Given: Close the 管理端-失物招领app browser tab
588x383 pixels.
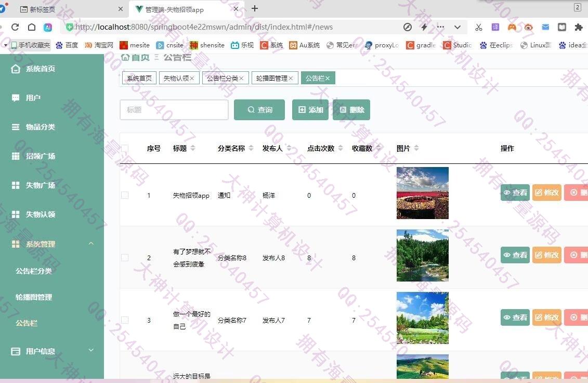Looking at the screenshot, I should pos(236,9).
